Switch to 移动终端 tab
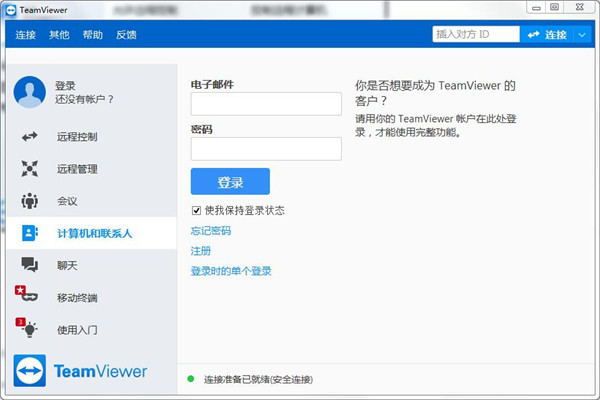Screen dimensions: 600x400 (92, 297)
